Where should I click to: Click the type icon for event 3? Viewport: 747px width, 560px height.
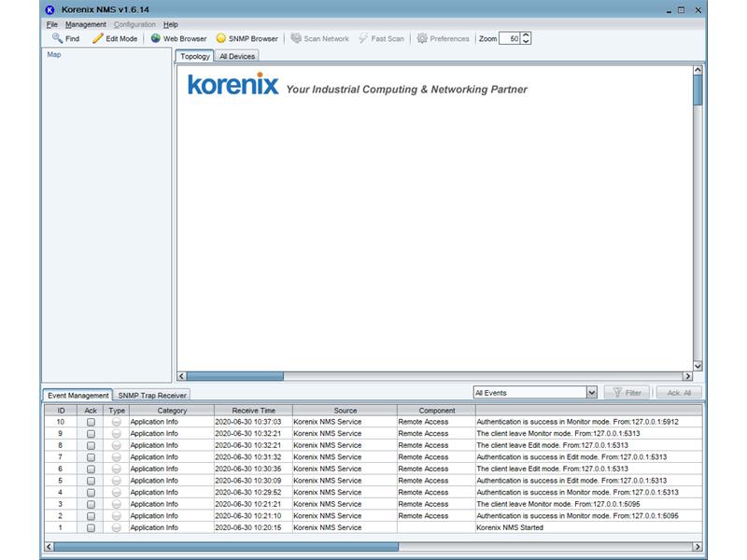116,504
